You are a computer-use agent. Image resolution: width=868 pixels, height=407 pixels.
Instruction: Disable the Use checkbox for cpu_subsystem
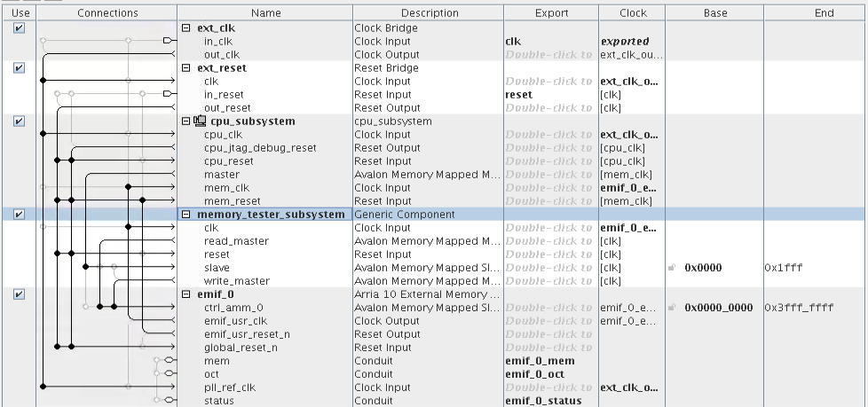[x=20, y=121]
